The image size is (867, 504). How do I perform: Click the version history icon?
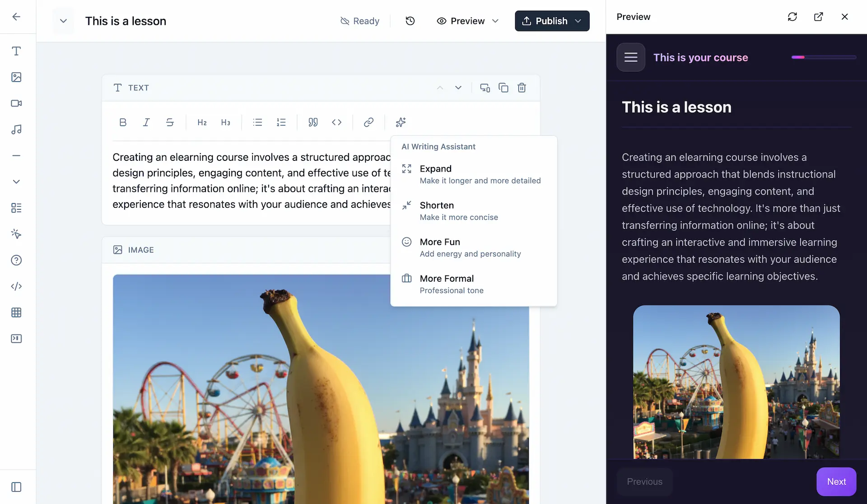410,21
